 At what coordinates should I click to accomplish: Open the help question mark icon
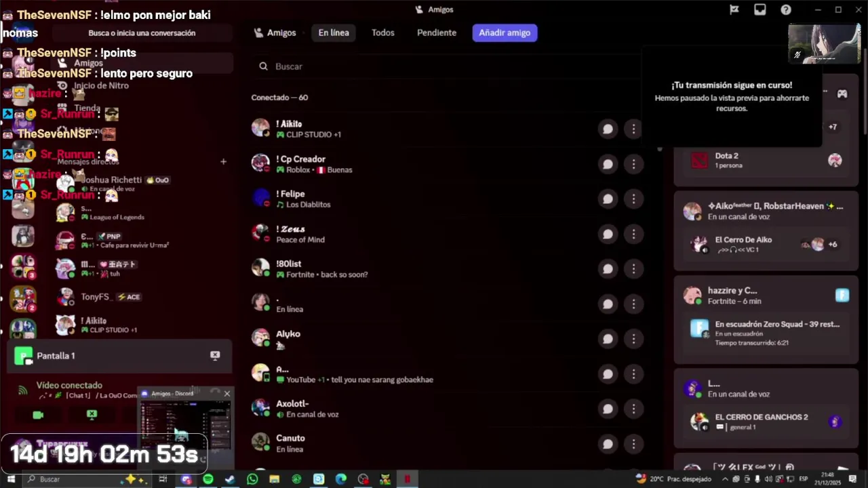[x=786, y=9]
